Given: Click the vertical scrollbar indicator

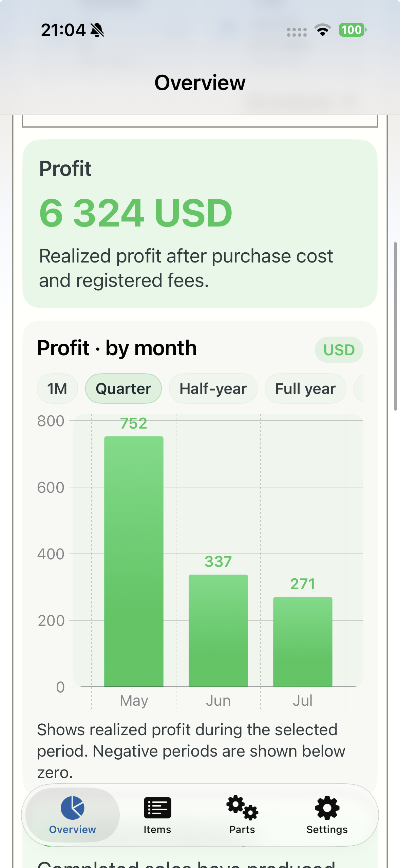Looking at the screenshot, I should [395, 326].
